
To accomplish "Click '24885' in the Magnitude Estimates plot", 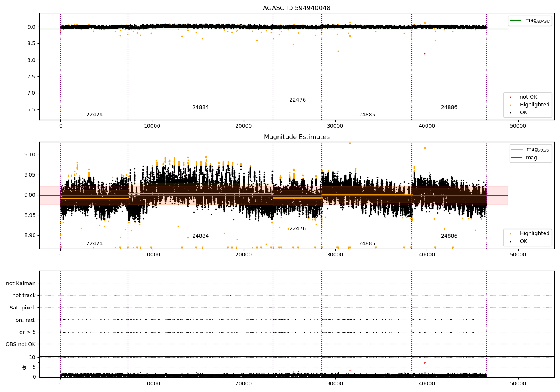I will click(367, 244).
